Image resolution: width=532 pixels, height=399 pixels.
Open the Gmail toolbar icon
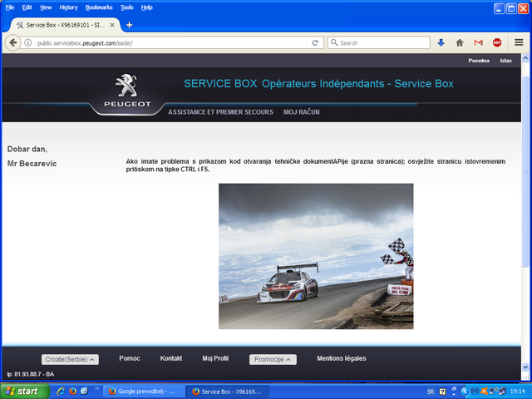pyautogui.click(x=478, y=42)
